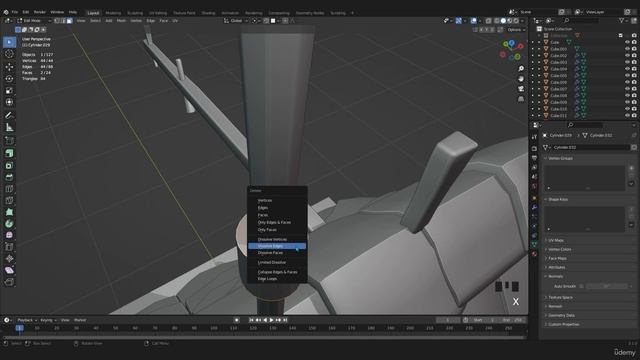Image resolution: width=640 pixels, height=360 pixels.
Task: Expand the UV Maps panel
Action: [556, 240]
